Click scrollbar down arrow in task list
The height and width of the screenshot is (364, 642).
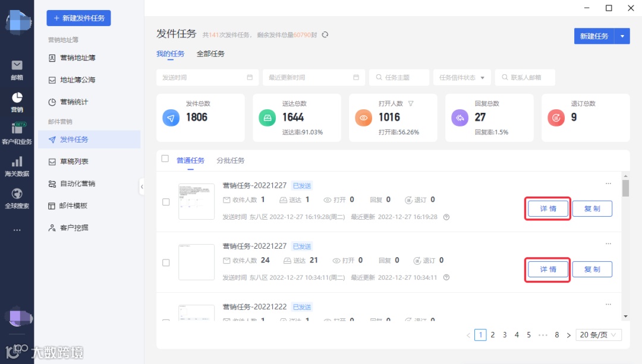(625, 316)
